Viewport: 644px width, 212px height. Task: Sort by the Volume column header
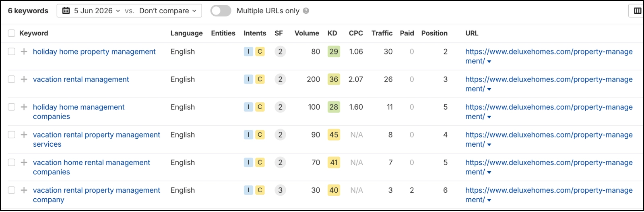point(307,33)
